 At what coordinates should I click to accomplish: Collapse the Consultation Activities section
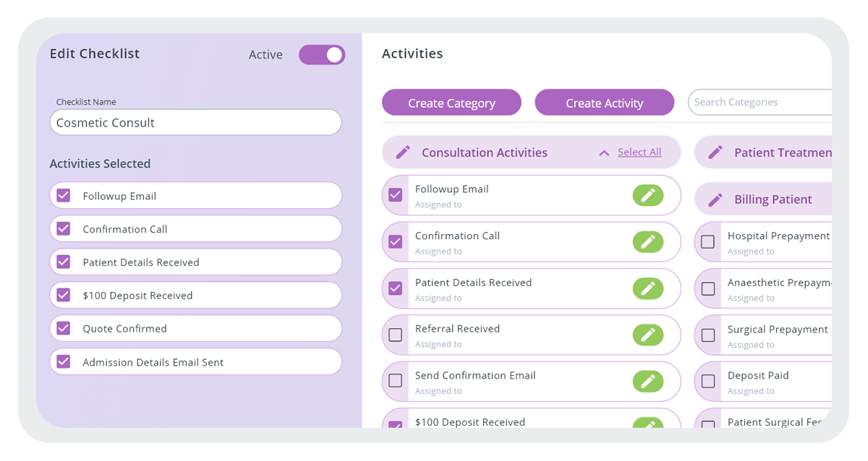coord(605,152)
